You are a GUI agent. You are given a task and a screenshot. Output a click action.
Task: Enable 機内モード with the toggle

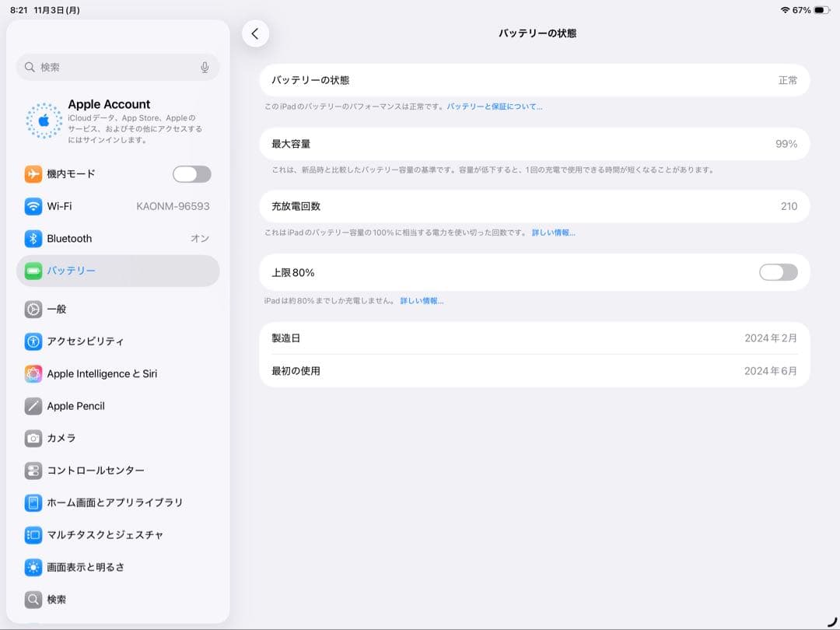click(x=191, y=173)
